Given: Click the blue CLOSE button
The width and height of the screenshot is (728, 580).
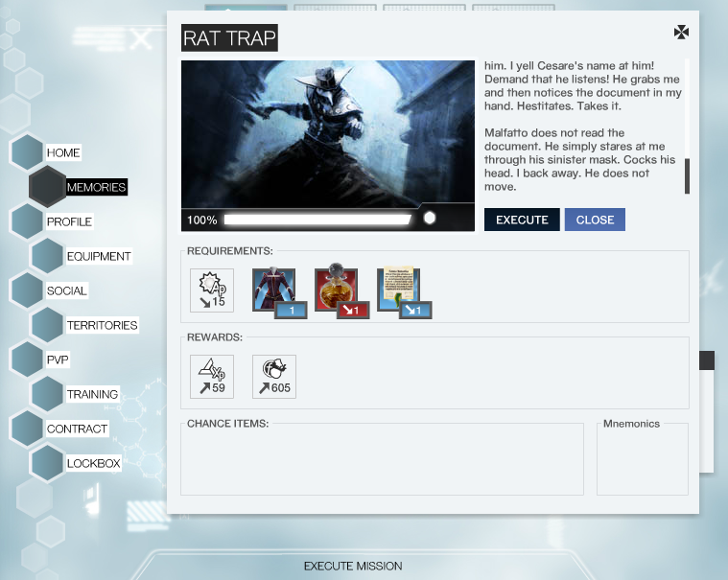Looking at the screenshot, I should point(595,220).
